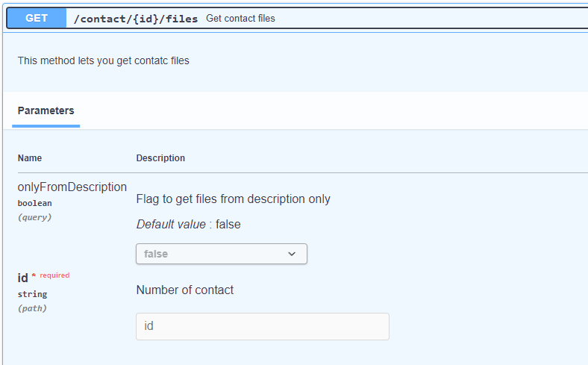Click the 'Get contact files' summary text
588x365 pixels.
click(240, 19)
